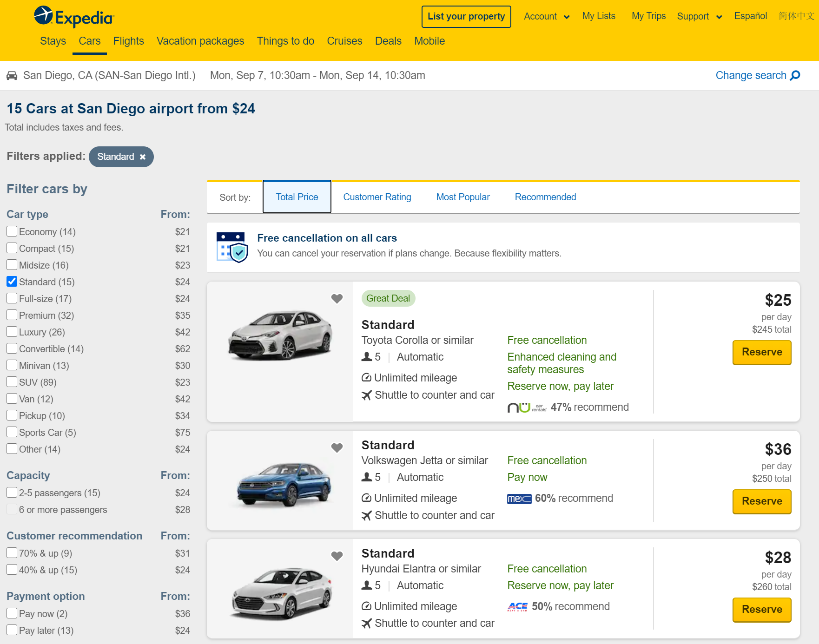
Task: Switch to the Flights tab
Action: [x=128, y=41]
